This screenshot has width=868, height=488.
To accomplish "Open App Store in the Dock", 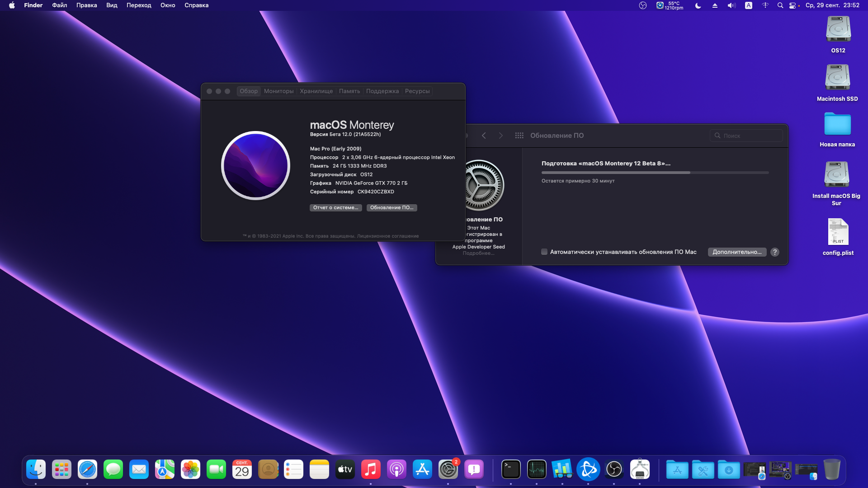I will [422, 469].
